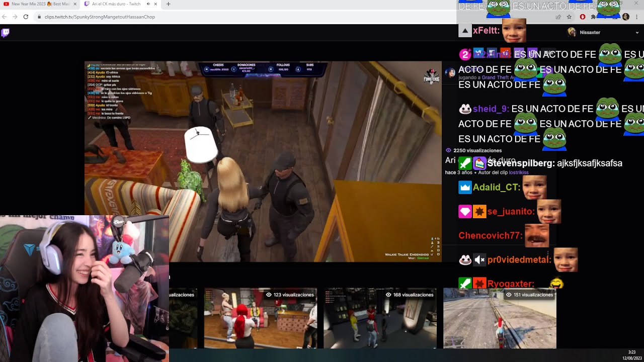This screenshot has width=644, height=362.
Task: Open the Chrome profile avatar
Action: [x=626, y=17]
